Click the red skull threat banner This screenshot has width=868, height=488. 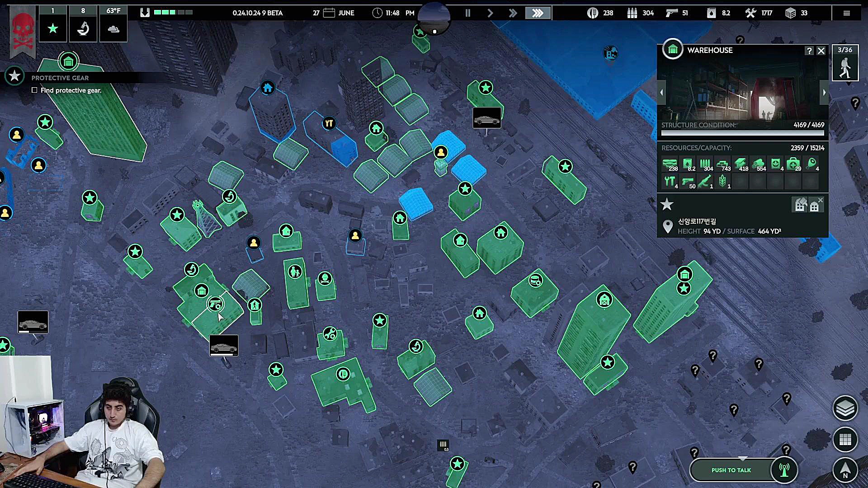pyautogui.click(x=23, y=32)
